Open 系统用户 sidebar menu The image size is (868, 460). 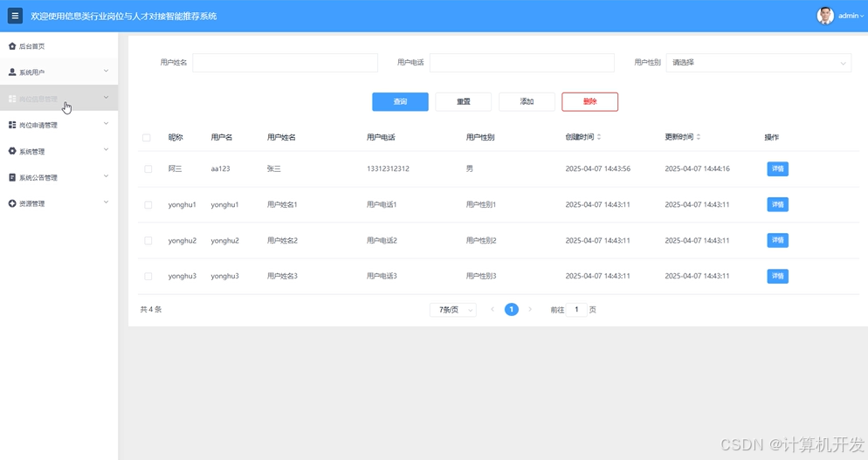59,72
